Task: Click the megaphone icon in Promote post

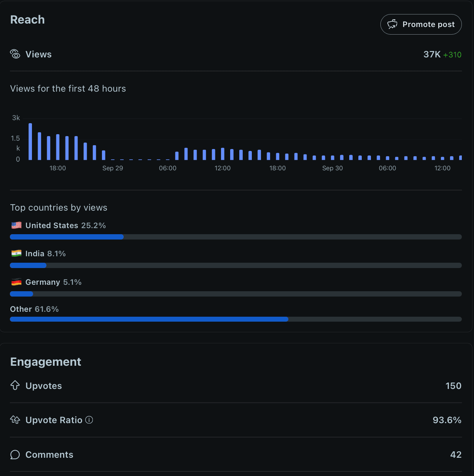Action: (392, 24)
